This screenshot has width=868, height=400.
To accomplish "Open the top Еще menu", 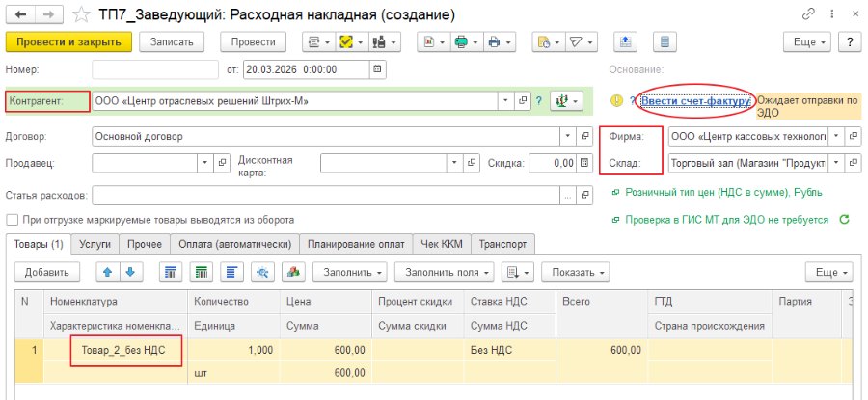I will coord(807,42).
